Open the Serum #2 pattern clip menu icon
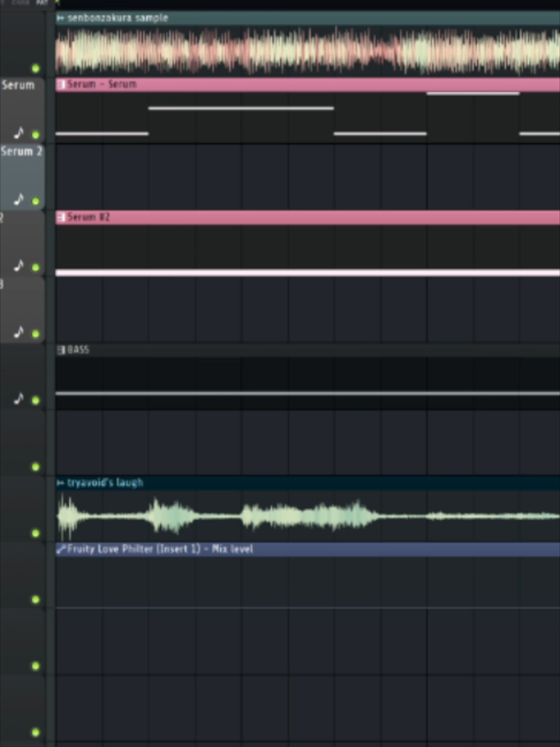The image size is (560, 747). coord(60,217)
